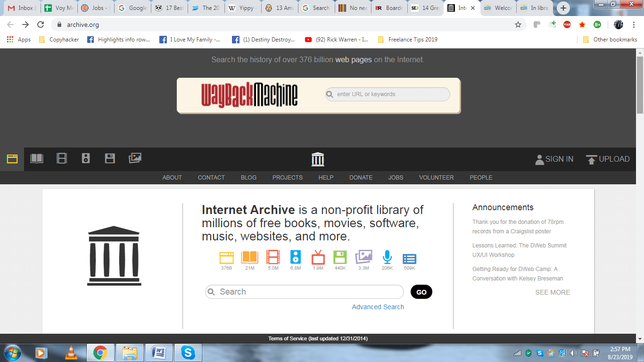Click the Internet Archive logo in nav bar
Screen dimensions: 644x362
pyautogui.click(x=318, y=159)
